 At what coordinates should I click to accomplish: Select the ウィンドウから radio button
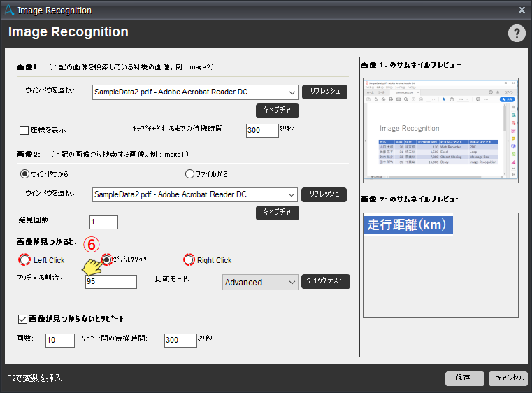(x=24, y=174)
